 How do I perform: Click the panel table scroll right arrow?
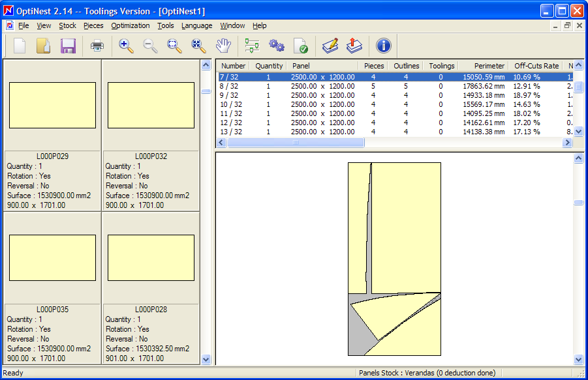pos(567,142)
